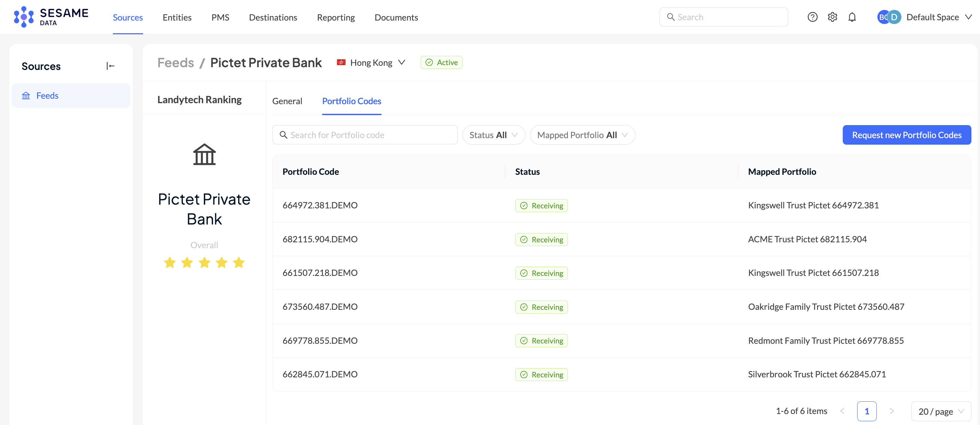Open the notifications bell icon

point(852,17)
